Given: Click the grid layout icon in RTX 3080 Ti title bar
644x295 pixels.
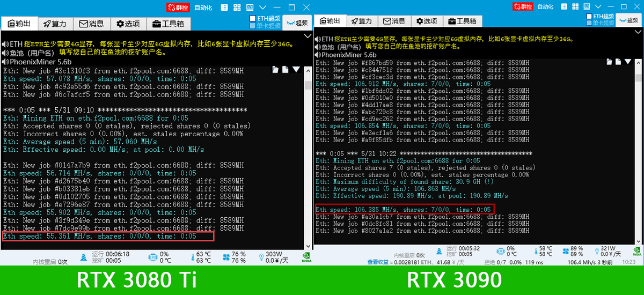Looking at the screenshot, I should (x=237, y=8).
